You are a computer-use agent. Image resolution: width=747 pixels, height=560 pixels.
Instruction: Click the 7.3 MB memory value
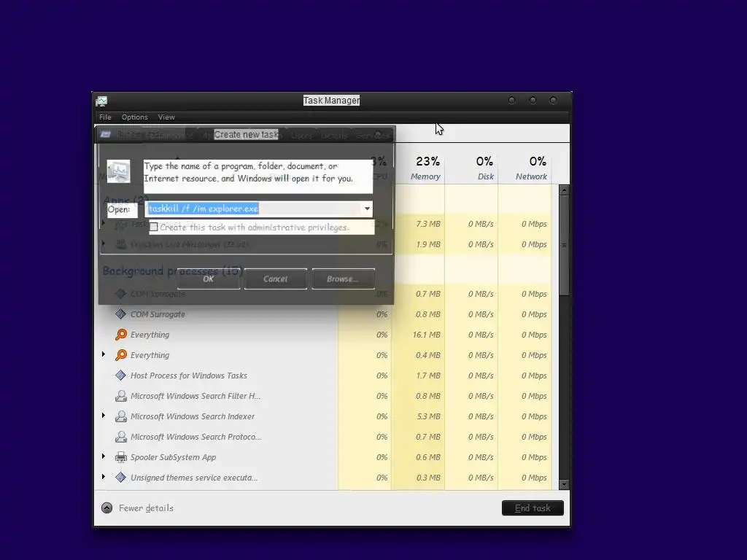coord(427,224)
